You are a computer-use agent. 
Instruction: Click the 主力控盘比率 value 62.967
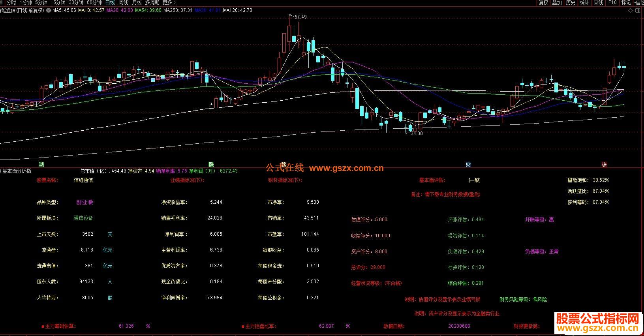click(327, 326)
